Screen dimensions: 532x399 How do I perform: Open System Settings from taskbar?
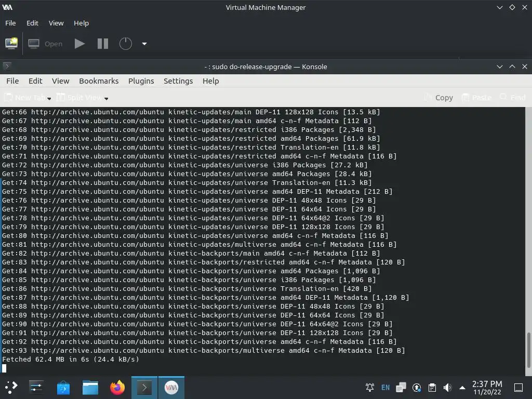tap(36, 387)
